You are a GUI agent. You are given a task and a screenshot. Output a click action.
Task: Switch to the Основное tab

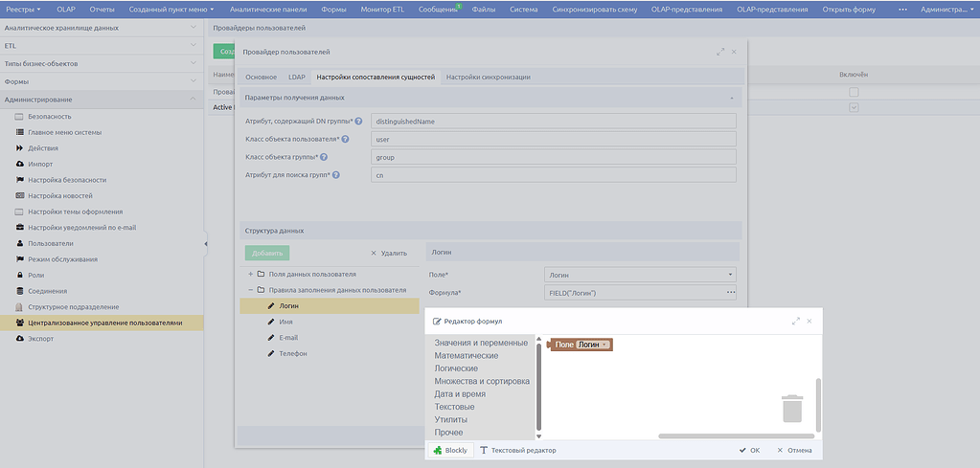point(261,78)
